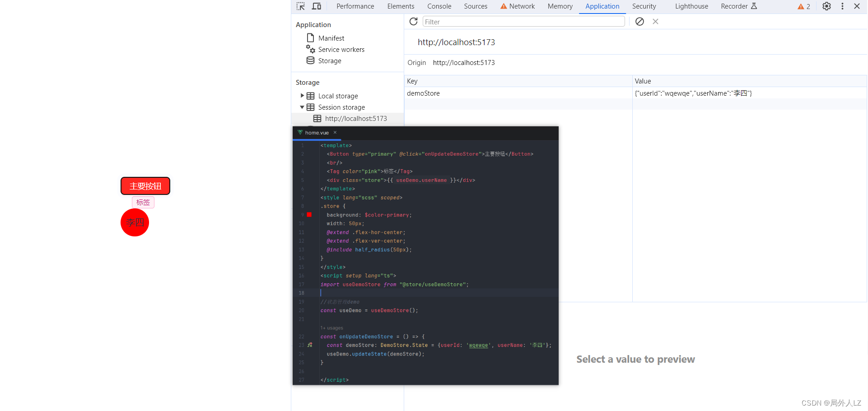Delete selected storage entry icon
The width and height of the screenshot is (868, 411).
pyautogui.click(x=655, y=22)
